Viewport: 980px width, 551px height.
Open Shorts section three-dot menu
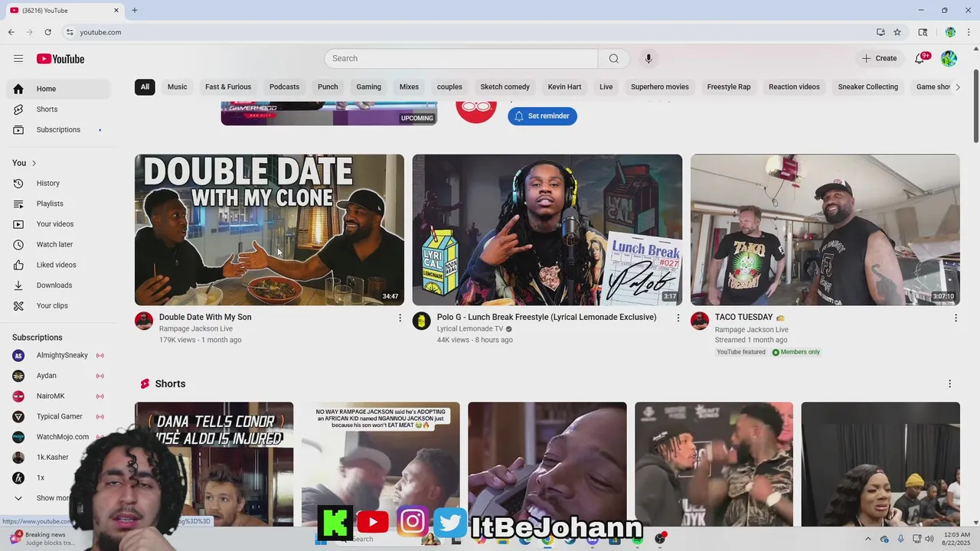tap(950, 384)
